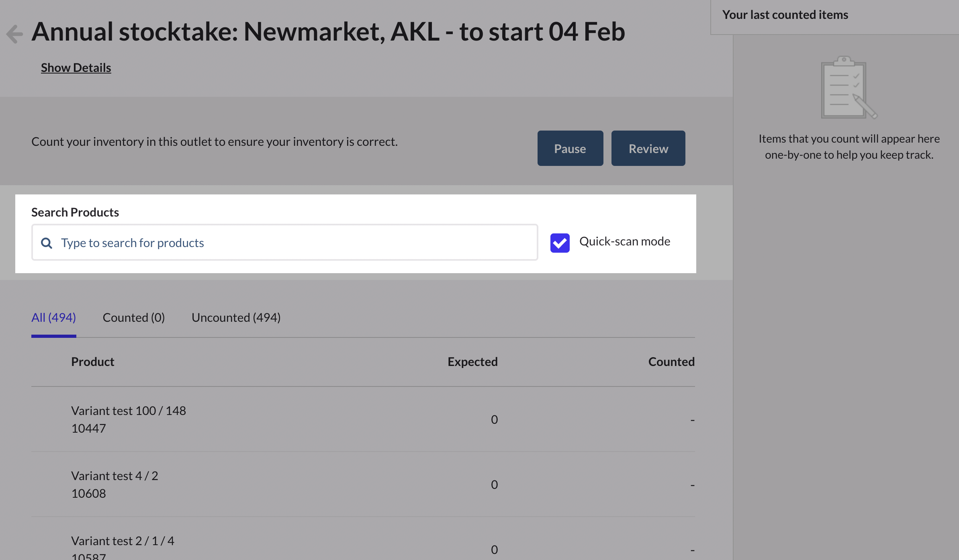Select the Variant test 100 / 148 row
The image size is (959, 560).
[x=129, y=419]
